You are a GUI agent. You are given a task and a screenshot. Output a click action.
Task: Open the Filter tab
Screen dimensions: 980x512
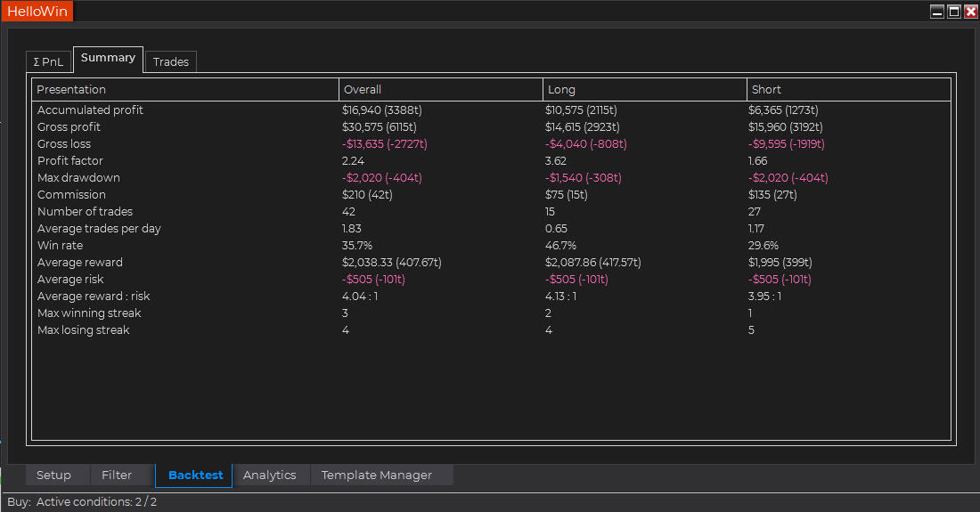coord(117,475)
